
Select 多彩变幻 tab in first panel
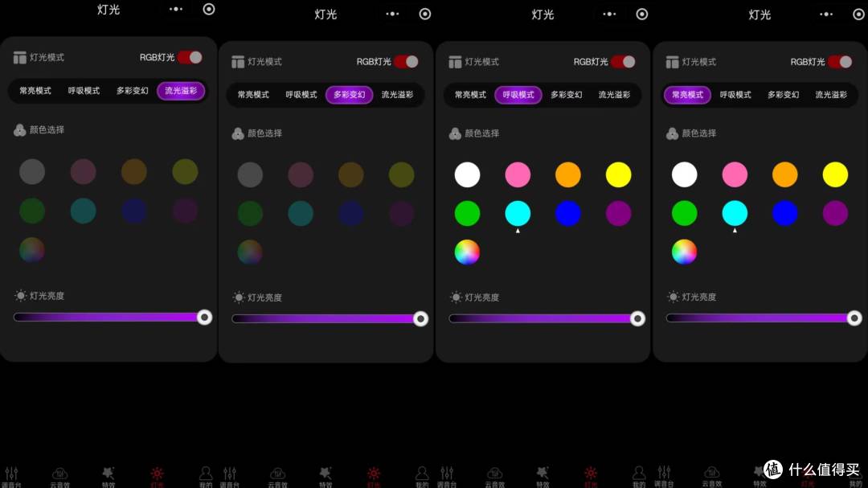(x=133, y=91)
